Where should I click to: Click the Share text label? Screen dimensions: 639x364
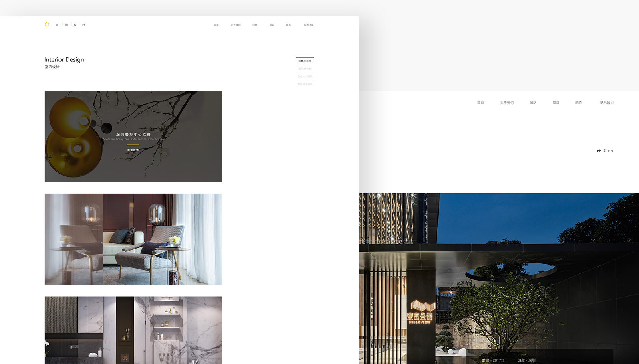click(608, 150)
